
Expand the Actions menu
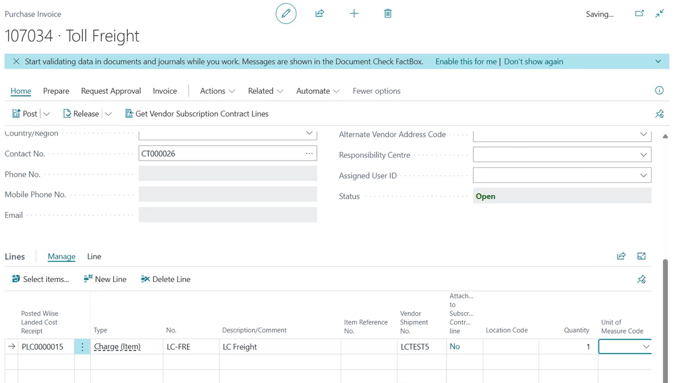[217, 91]
